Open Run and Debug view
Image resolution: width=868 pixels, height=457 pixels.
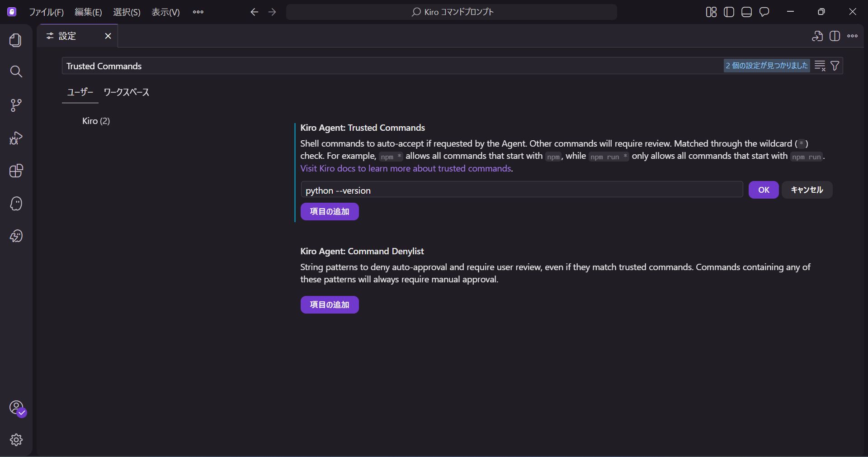tap(16, 138)
